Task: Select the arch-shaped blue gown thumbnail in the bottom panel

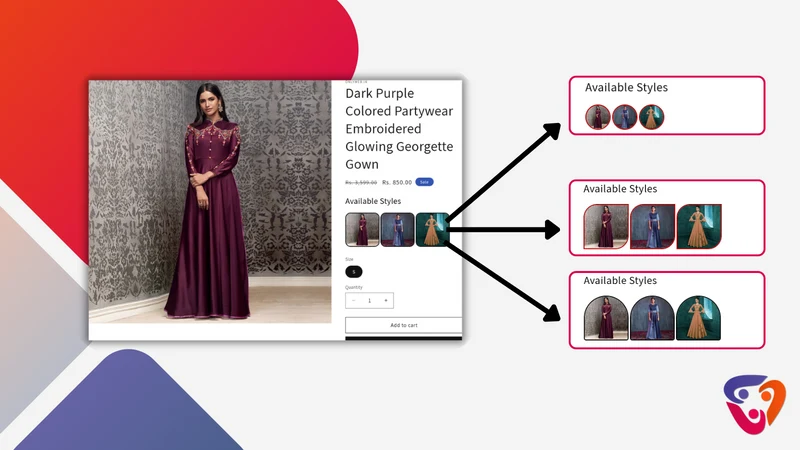Action: [x=653, y=318]
